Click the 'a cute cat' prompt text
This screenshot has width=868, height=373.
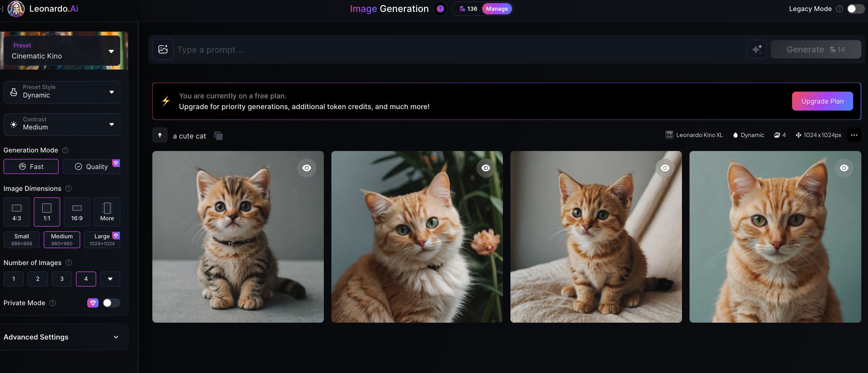pos(189,136)
